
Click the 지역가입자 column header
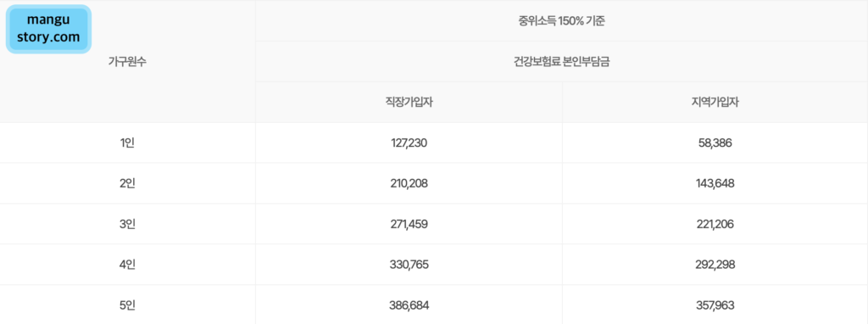(x=715, y=102)
